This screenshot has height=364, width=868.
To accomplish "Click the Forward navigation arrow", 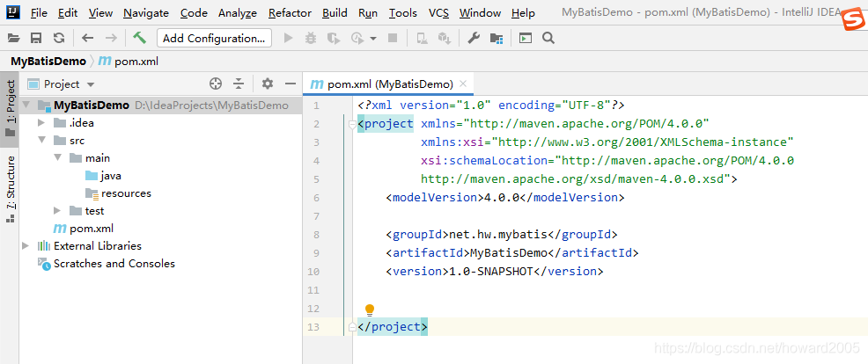I will tap(111, 38).
